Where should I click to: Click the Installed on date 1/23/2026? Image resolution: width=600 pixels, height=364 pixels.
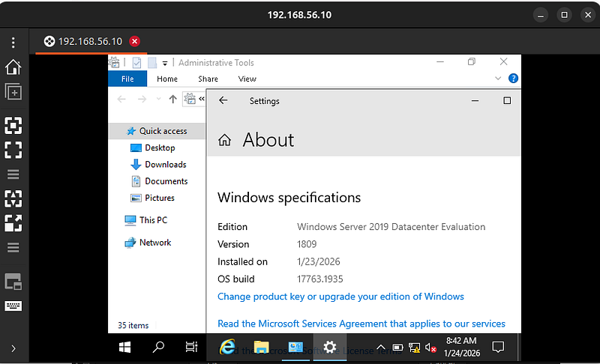click(318, 261)
